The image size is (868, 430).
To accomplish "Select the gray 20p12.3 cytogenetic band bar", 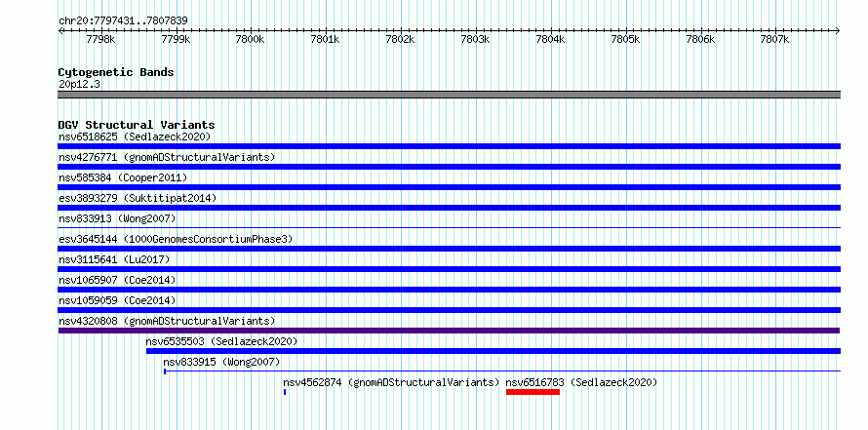I will pyautogui.click(x=449, y=95).
